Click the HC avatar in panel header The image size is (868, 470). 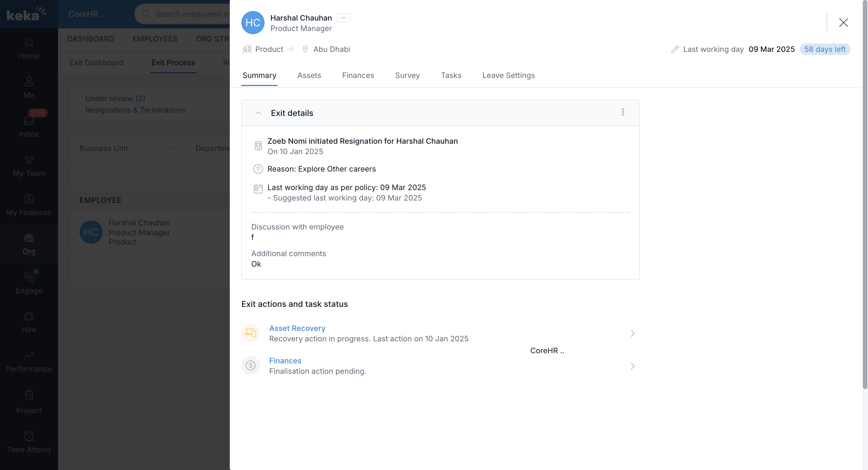[253, 23]
